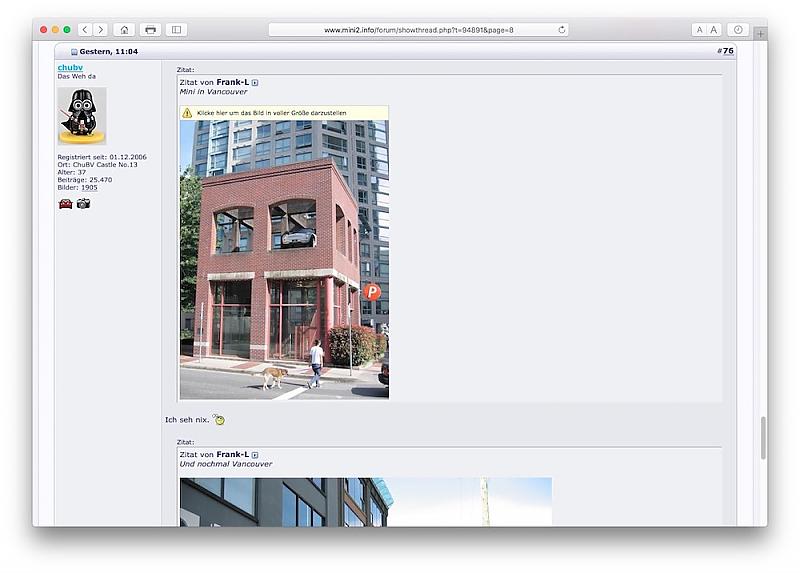This screenshot has height=573, width=800.
Task: Click the camera icon under chubv's profile
Action: (x=83, y=203)
